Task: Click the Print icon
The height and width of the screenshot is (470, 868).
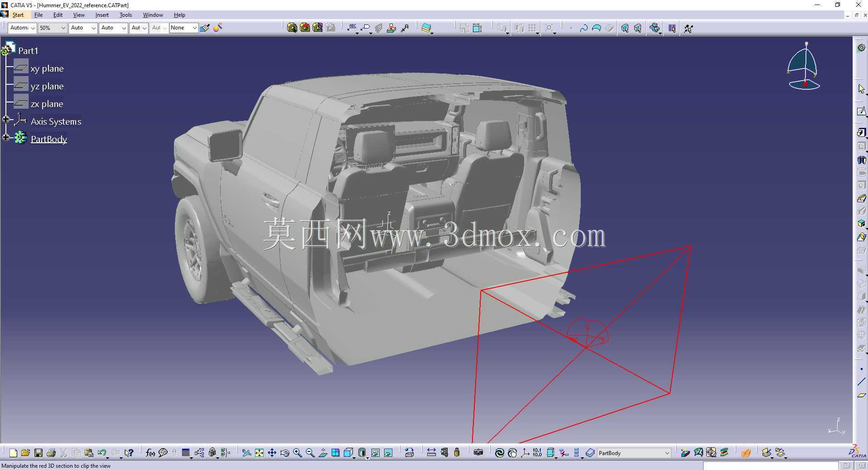Action: tap(51, 453)
